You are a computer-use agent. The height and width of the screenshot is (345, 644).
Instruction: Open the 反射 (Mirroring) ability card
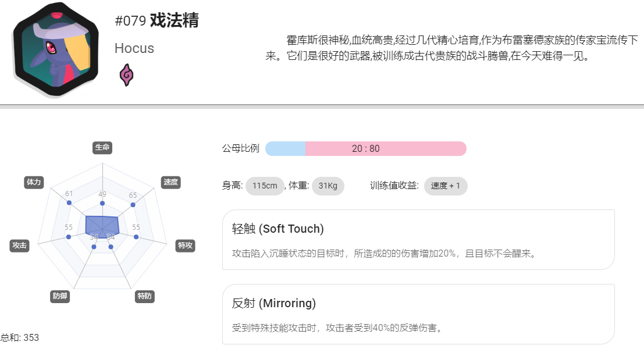click(x=418, y=314)
